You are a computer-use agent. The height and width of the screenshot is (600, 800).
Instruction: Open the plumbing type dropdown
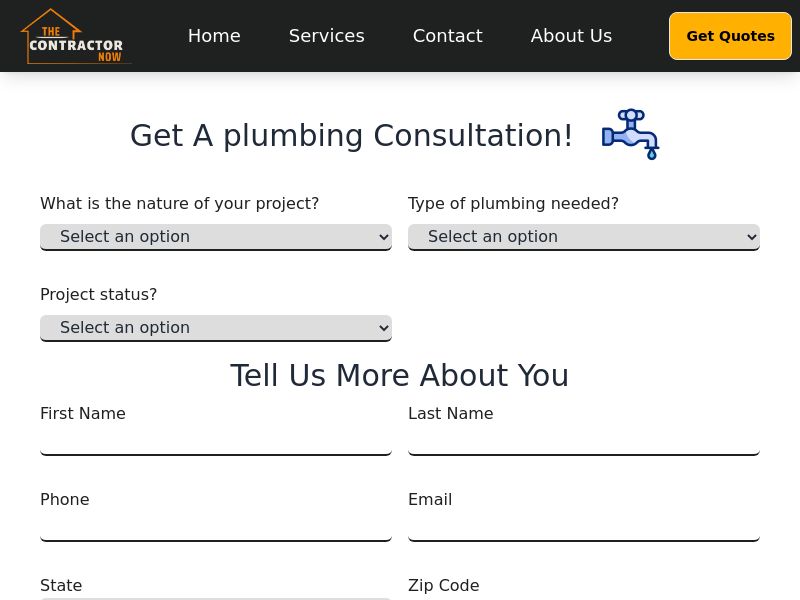click(x=584, y=236)
